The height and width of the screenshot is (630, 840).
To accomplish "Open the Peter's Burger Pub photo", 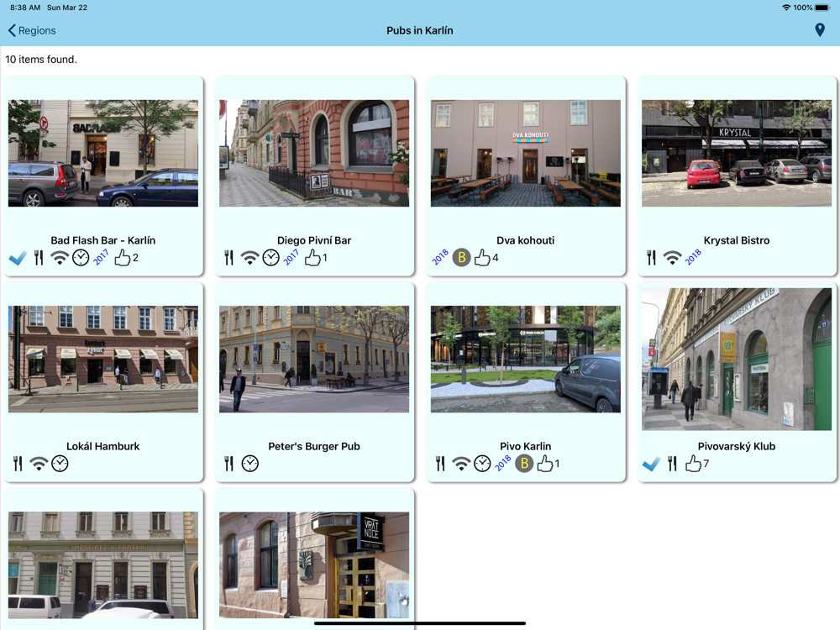I will pyautogui.click(x=314, y=359).
